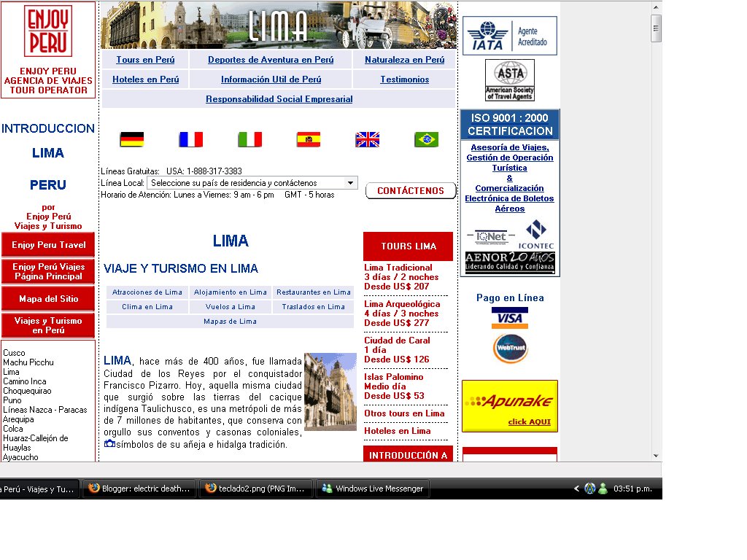Click the WebTrust seal icon
The width and height of the screenshot is (747, 560).
pyautogui.click(x=510, y=348)
